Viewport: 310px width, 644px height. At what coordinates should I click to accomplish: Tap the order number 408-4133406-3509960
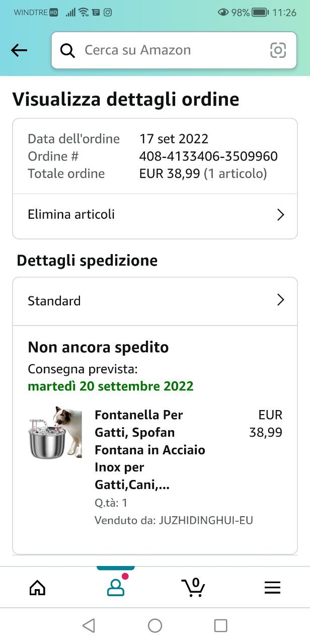[208, 156]
